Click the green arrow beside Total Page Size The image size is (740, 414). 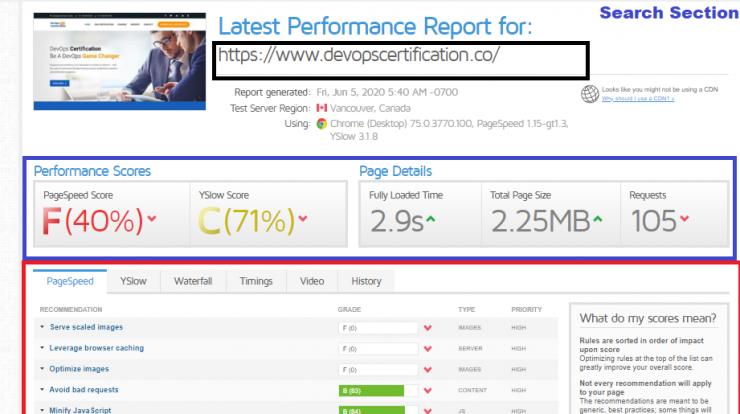click(597, 219)
